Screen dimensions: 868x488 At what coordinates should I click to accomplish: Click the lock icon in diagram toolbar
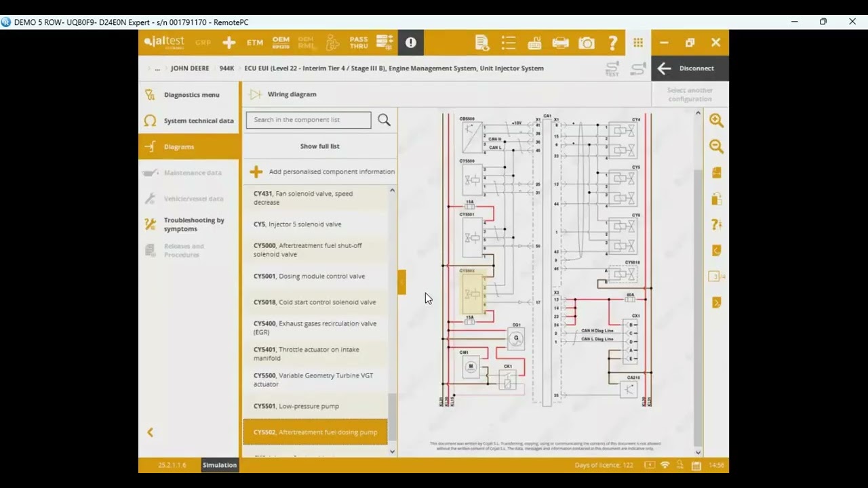pos(716,199)
